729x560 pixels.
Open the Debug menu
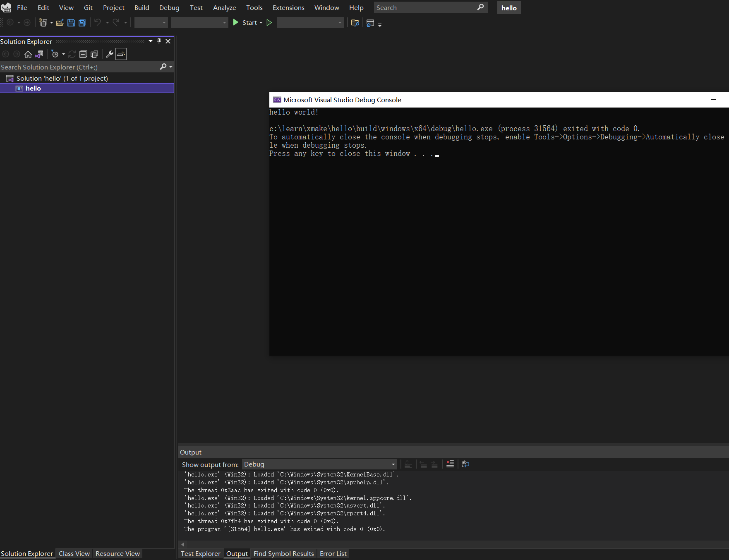tap(169, 8)
